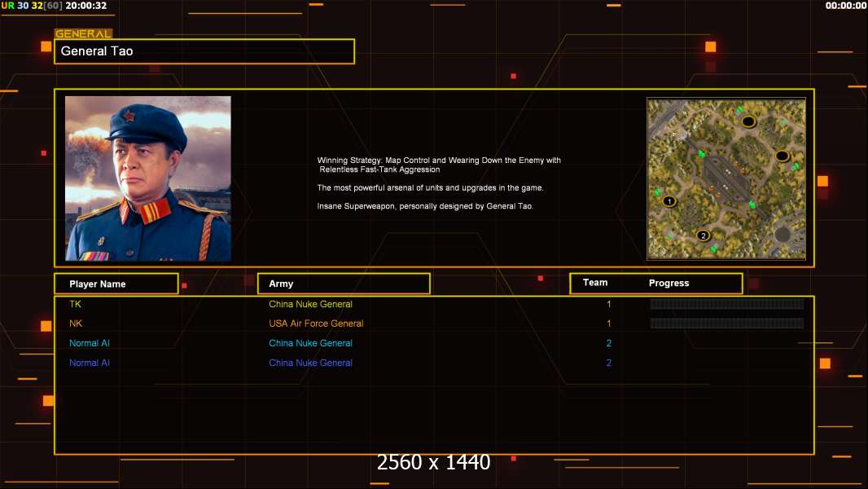Click the Progress column label
The height and width of the screenshot is (489, 868).
pos(669,283)
